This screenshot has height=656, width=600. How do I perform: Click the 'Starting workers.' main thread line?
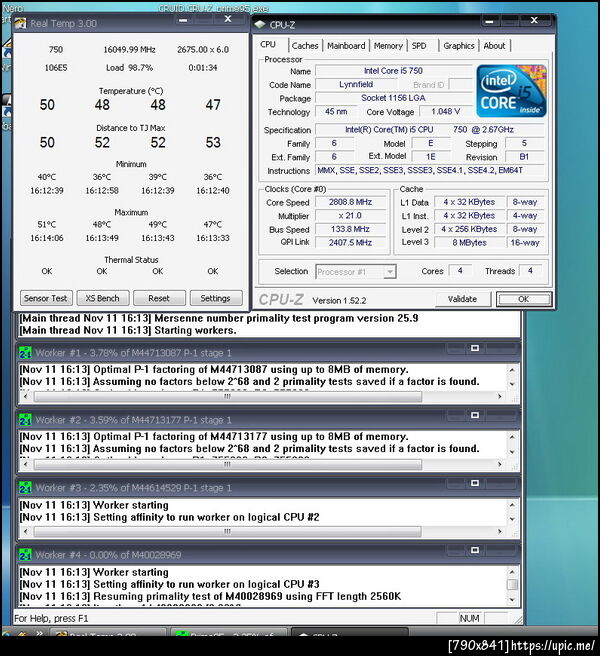tap(128, 330)
